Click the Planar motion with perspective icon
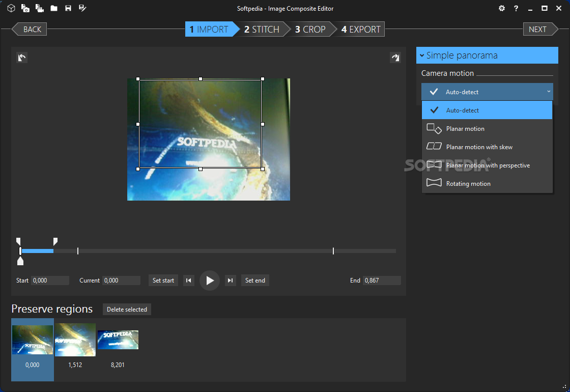This screenshot has height=392, width=570. (434, 164)
